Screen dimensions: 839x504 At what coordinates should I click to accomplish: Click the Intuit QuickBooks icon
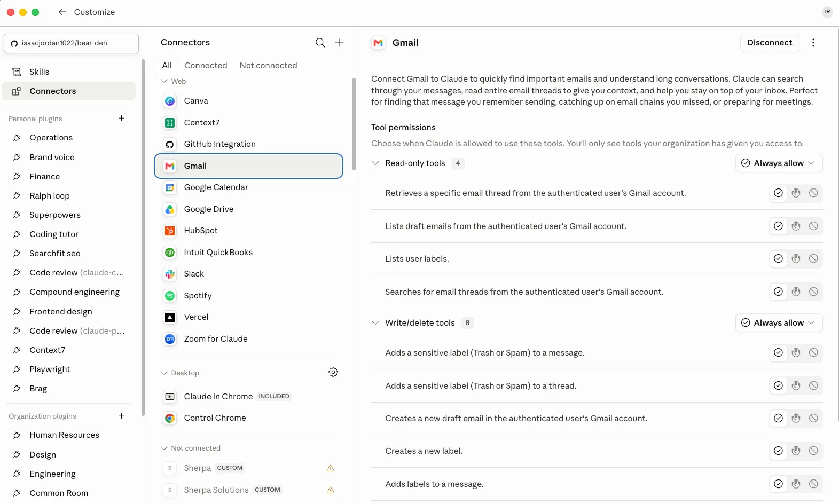click(x=170, y=253)
